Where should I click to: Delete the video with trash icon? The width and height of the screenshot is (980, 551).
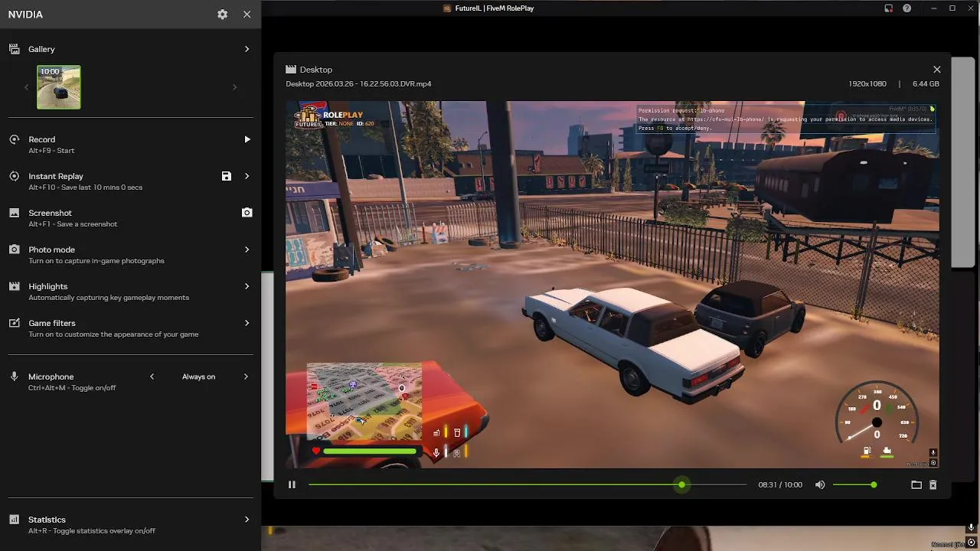click(x=933, y=484)
